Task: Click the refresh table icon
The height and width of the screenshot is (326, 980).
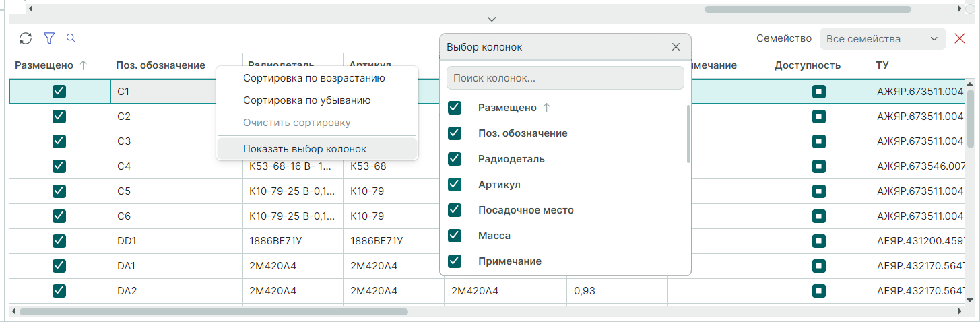Action: tap(26, 38)
